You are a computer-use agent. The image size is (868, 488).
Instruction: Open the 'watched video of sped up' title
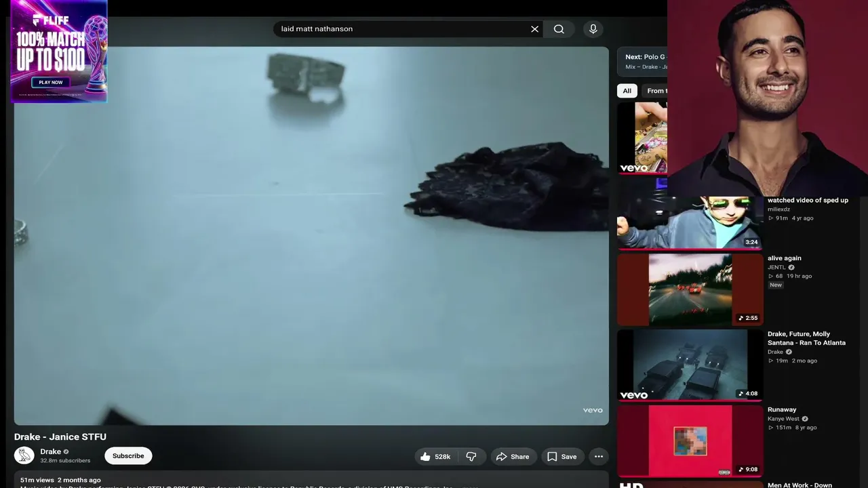click(x=808, y=201)
